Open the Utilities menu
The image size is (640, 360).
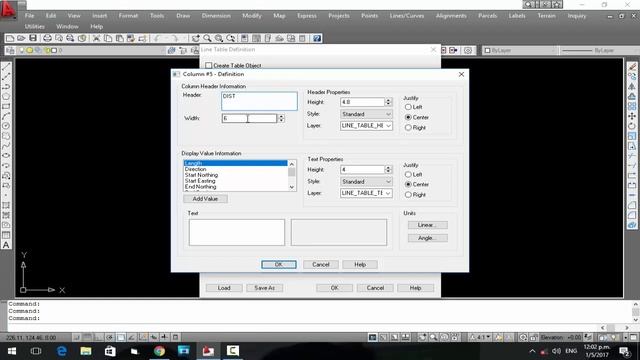34,27
